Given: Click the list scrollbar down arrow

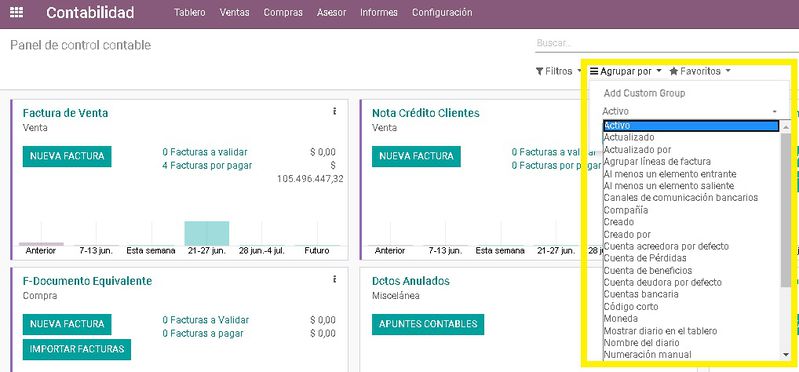Looking at the screenshot, I should [786, 355].
